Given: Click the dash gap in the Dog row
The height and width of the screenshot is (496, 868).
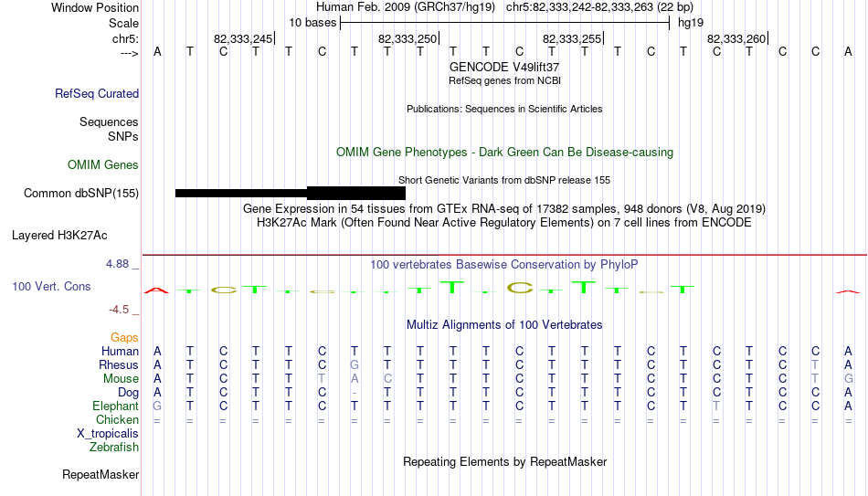Looking at the screenshot, I should [x=355, y=393].
